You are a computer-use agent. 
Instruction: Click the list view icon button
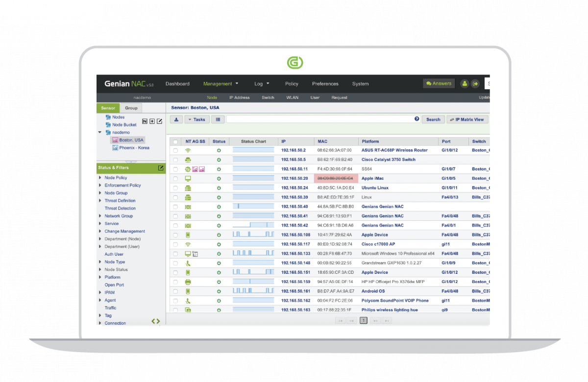pyautogui.click(x=218, y=119)
